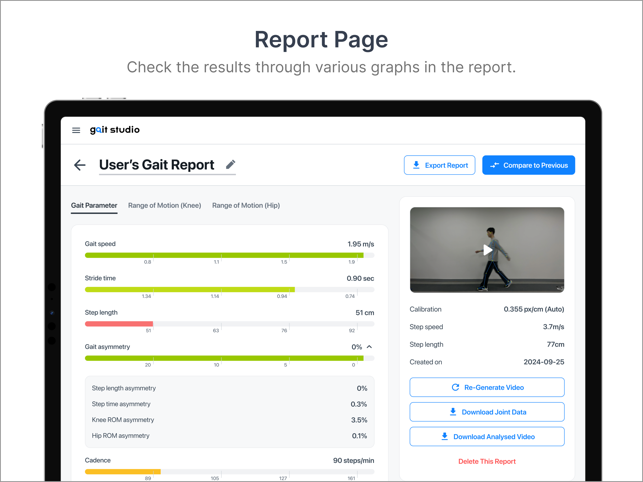The width and height of the screenshot is (643, 482).
Task: Click the download icon in Export Report
Action: click(x=416, y=165)
